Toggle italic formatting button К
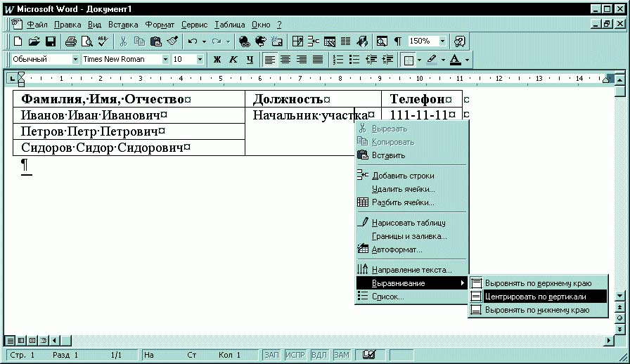 click(233, 60)
